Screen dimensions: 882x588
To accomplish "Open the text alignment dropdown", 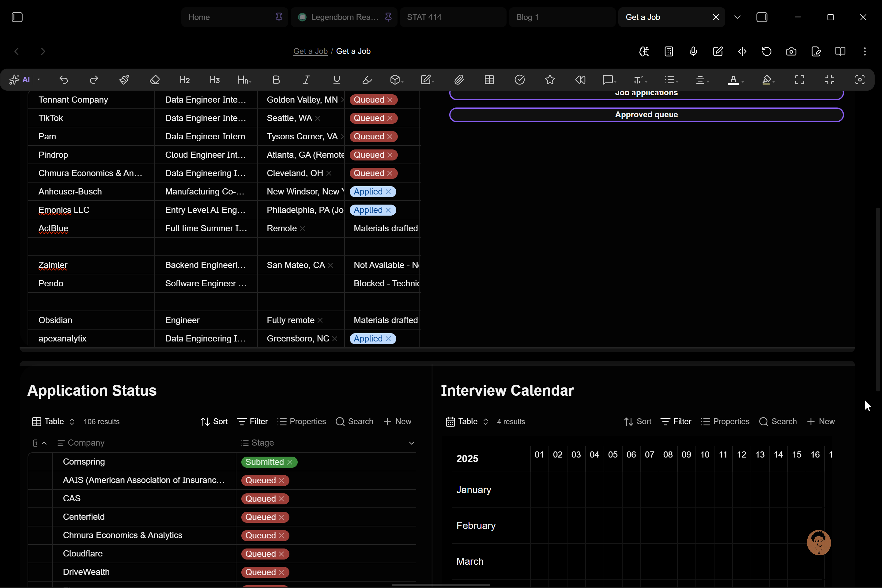I will 702,80.
